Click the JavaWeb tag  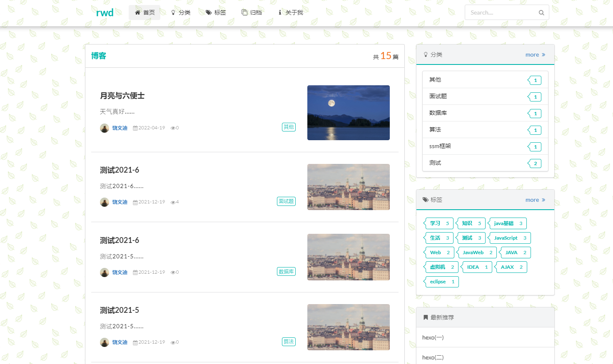point(477,253)
